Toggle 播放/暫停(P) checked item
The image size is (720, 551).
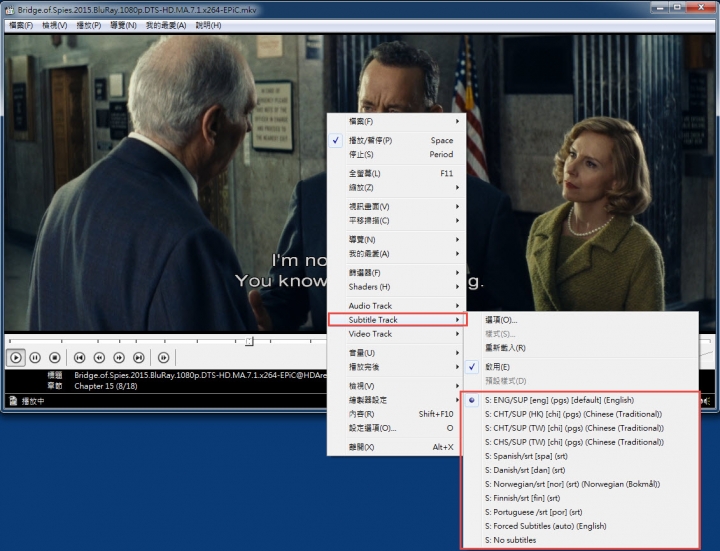397,141
